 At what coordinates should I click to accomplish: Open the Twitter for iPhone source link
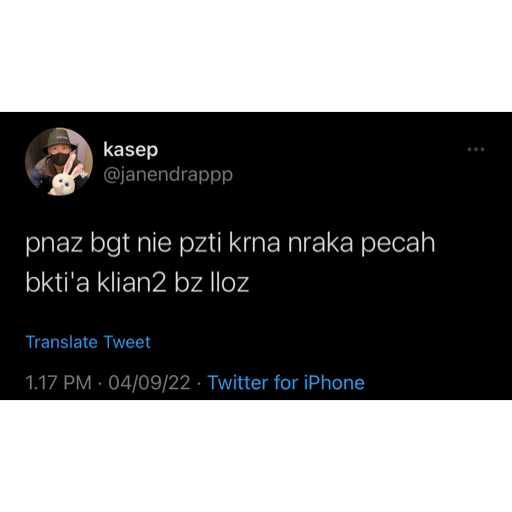pyautogui.click(x=286, y=382)
